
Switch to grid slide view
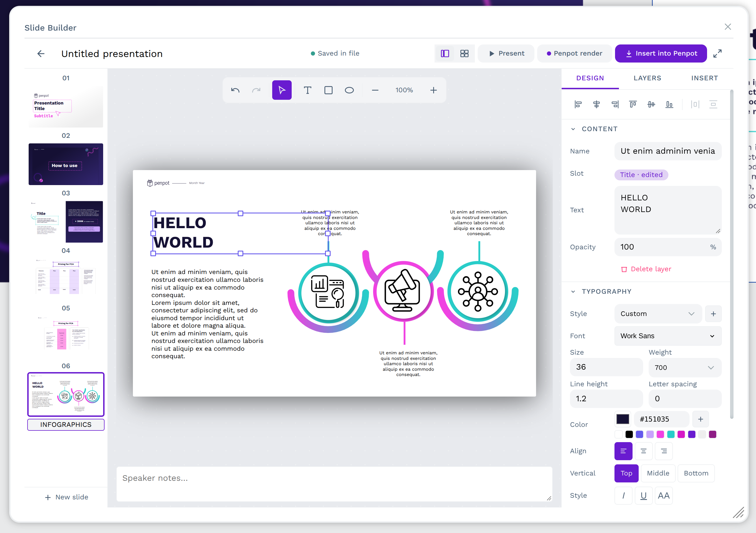tap(464, 54)
